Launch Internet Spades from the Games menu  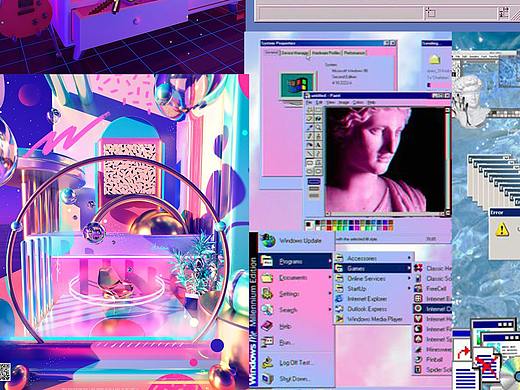point(433,339)
